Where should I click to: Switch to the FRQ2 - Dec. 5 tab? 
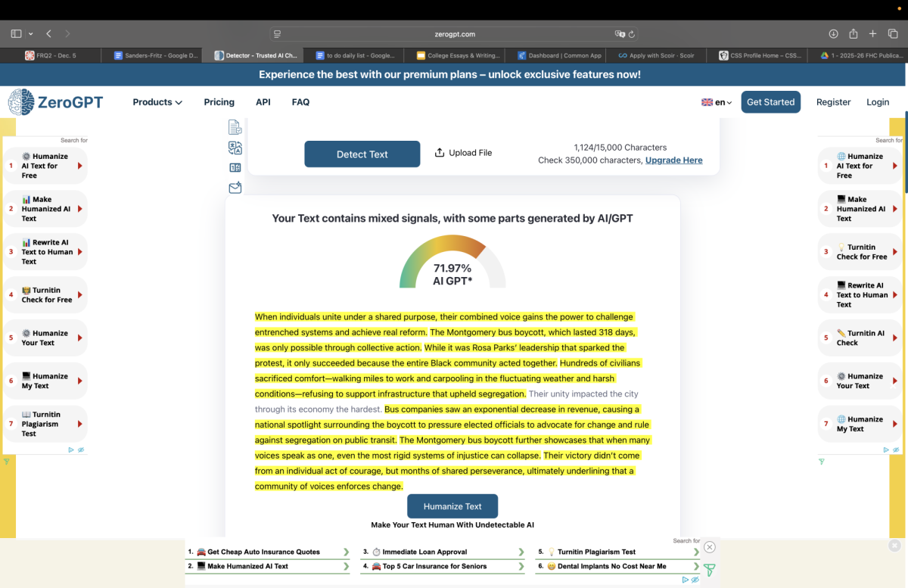tap(51, 55)
